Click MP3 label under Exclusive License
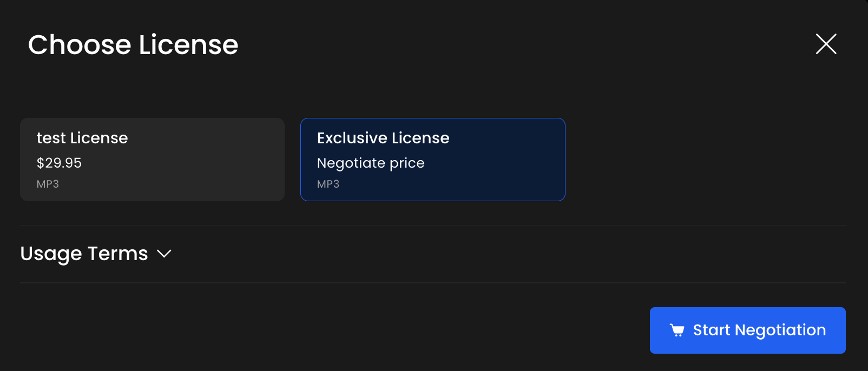The height and width of the screenshot is (371, 868). (328, 184)
